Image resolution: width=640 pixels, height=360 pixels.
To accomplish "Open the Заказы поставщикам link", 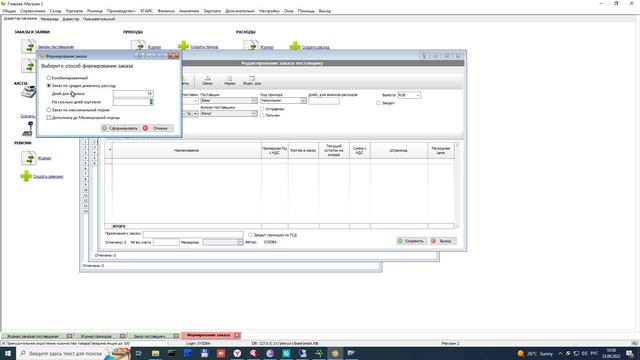I will click(x=56, y=47).
